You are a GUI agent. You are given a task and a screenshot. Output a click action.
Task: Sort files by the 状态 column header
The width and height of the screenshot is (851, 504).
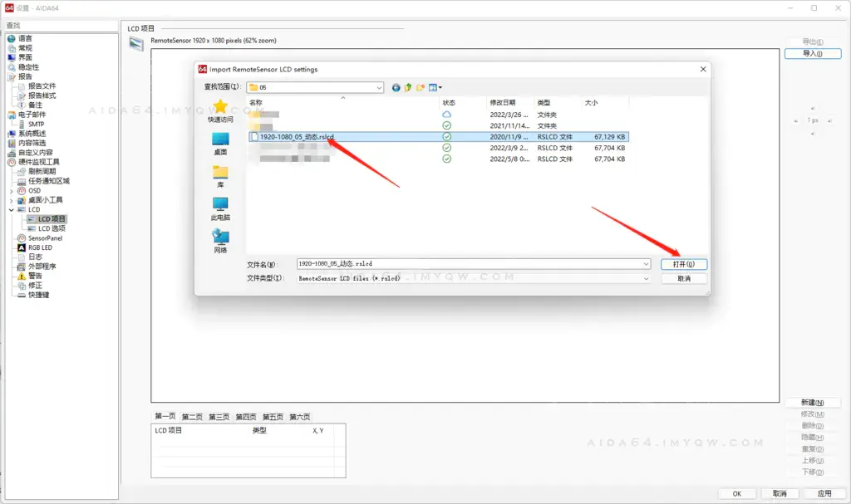[x=462, y=102]
